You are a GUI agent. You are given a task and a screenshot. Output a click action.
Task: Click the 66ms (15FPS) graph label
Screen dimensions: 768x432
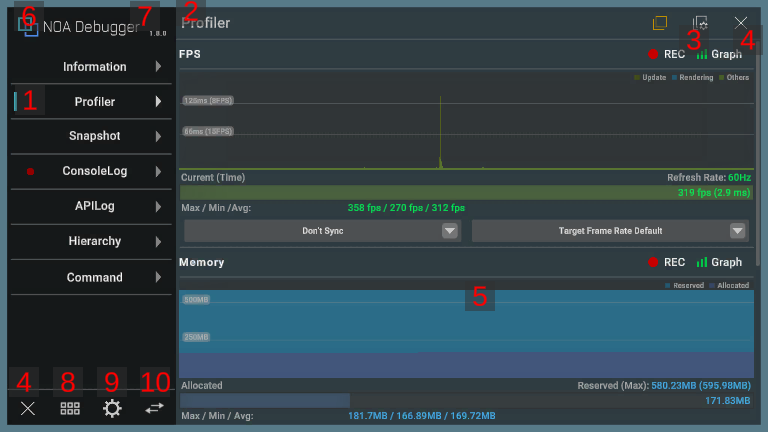click(x=208, y=131)
